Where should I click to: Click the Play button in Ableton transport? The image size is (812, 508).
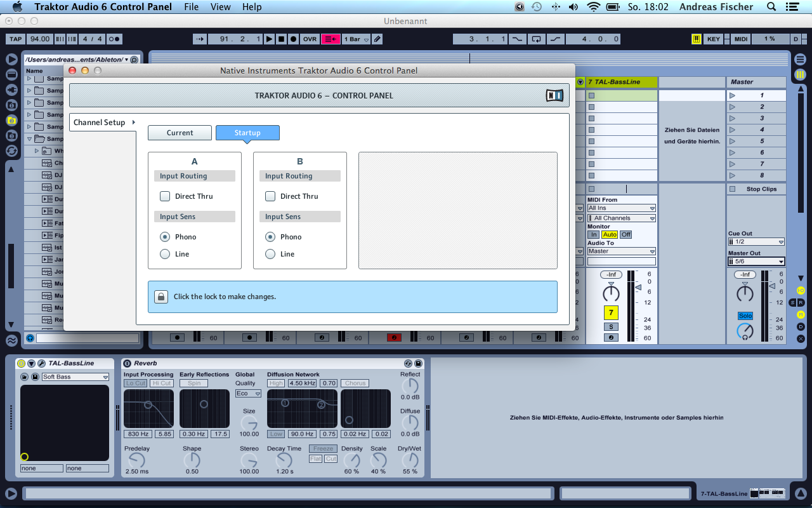[x=270, y=39]
